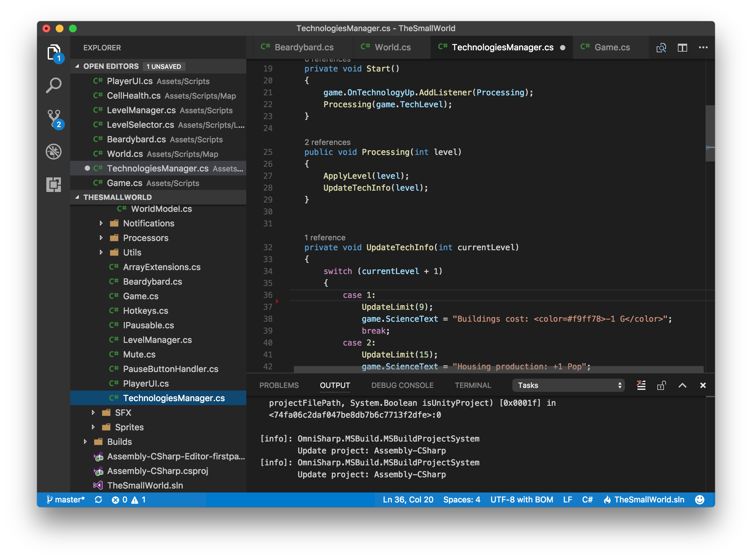The image size is (752, 560).
Task: Click the Show Changes editor icon
Action: (661, 47)
